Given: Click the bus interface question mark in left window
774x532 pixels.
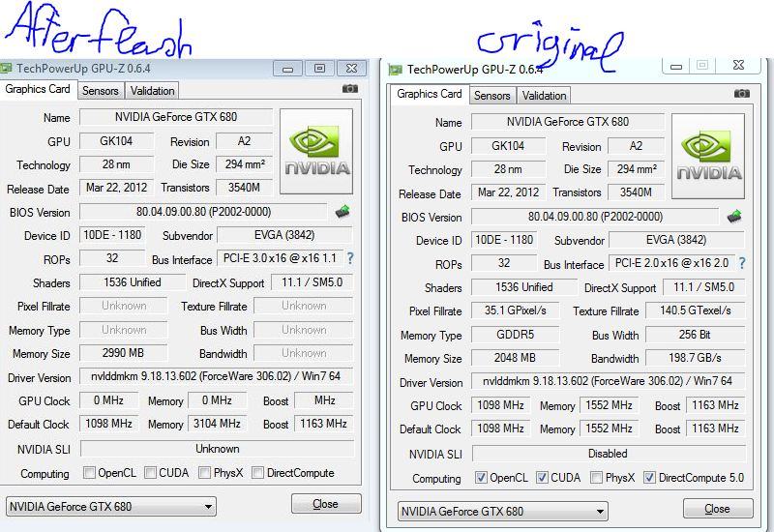Looking at the screenshot, I should click(350, 258).
